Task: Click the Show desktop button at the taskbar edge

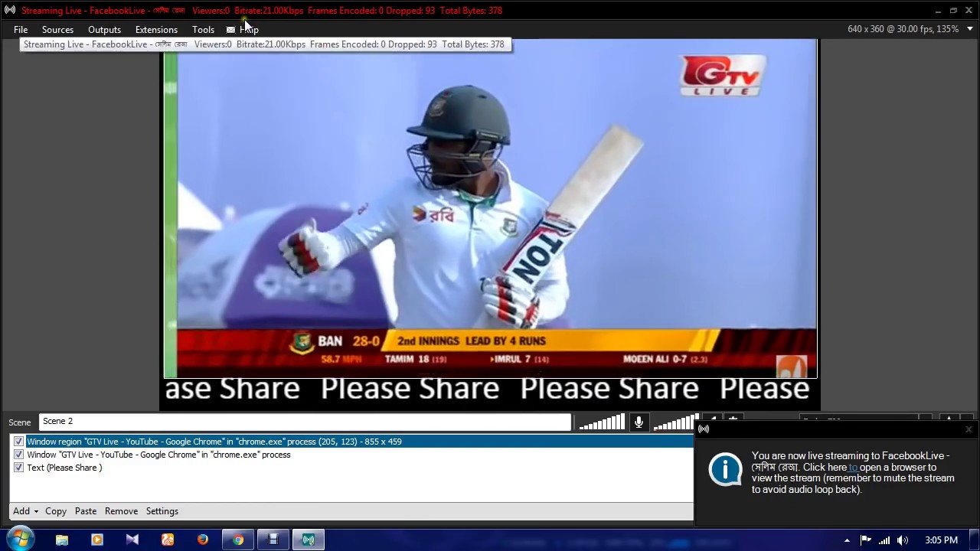Action: [975, 540]
